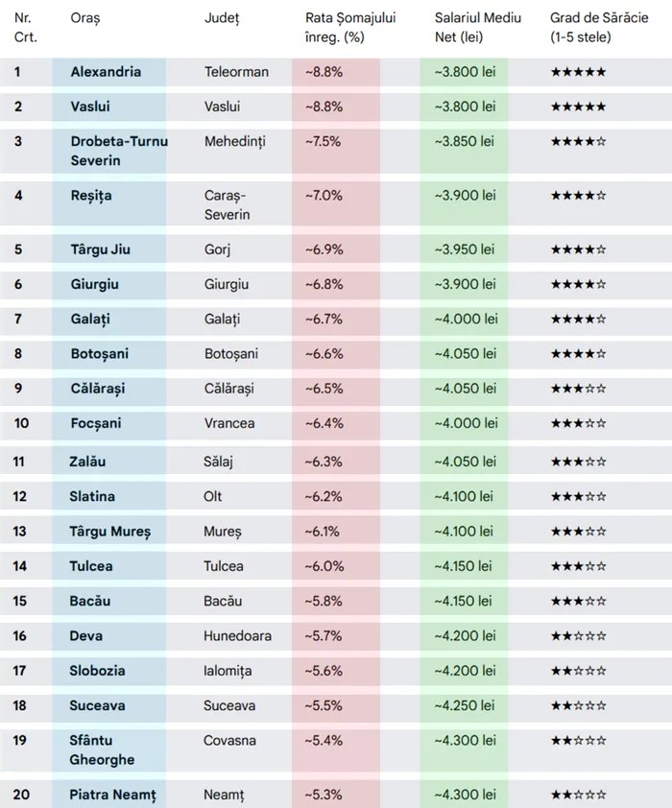The height and width of the screenshot is (808, 672).
Task: Click the ~6.0% unemployment cell for Tulcea
Action: pos(324,566)
